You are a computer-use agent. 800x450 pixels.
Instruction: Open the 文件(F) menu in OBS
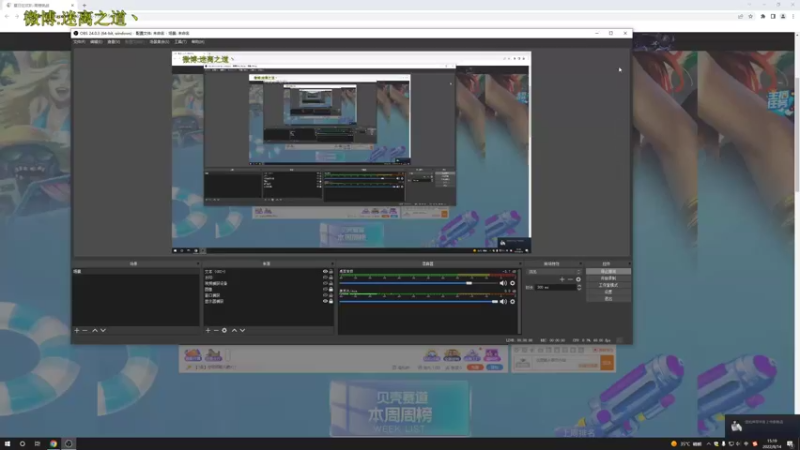(x=80, y=42)
